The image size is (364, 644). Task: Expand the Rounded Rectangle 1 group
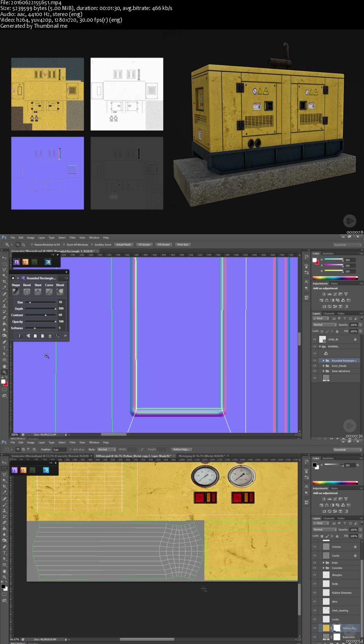(323, 361)
